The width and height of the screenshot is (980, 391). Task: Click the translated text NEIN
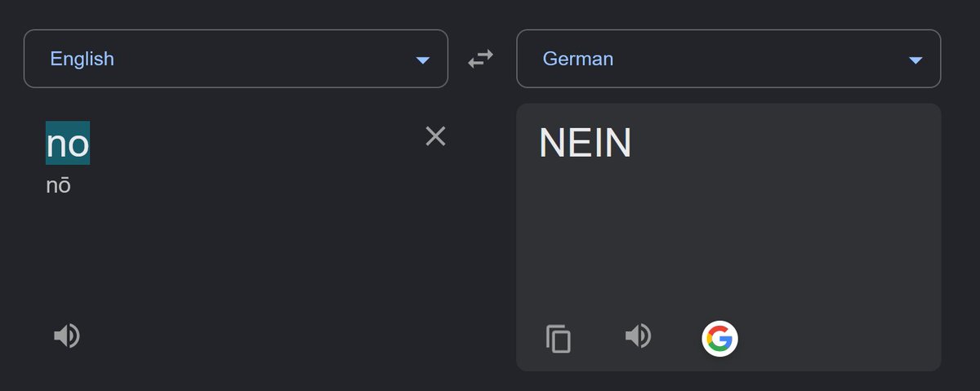(586, 144)
